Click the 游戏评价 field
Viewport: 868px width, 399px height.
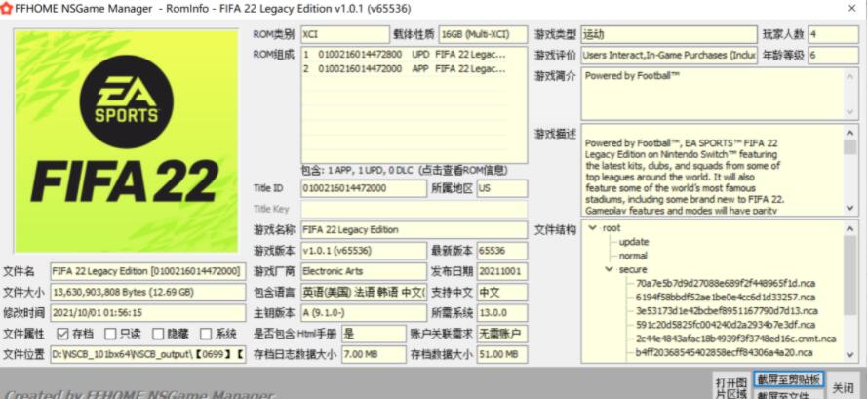[669, 55]
